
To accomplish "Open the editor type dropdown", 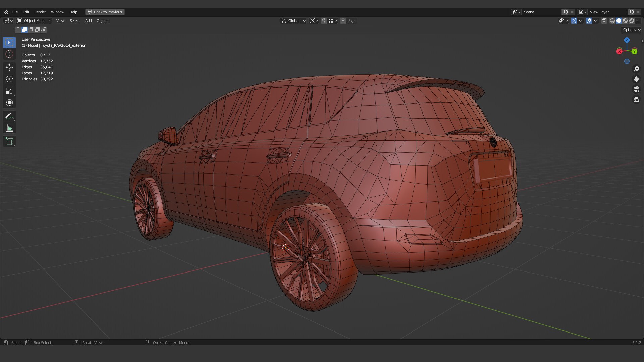I will tap(8, 21).
